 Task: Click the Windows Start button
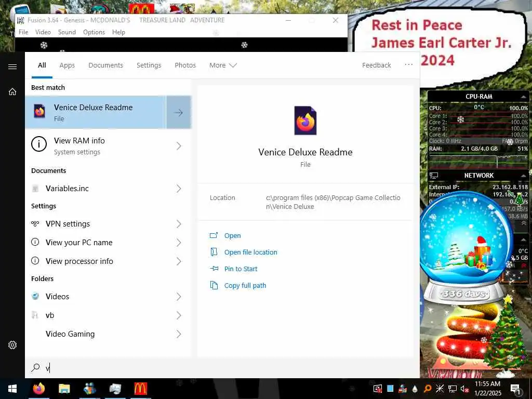pyautogui.click(x=12, y=389)
